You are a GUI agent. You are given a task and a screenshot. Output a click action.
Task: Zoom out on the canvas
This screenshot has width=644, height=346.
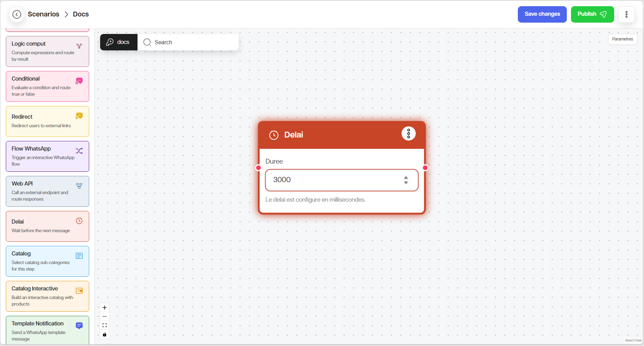105,317
